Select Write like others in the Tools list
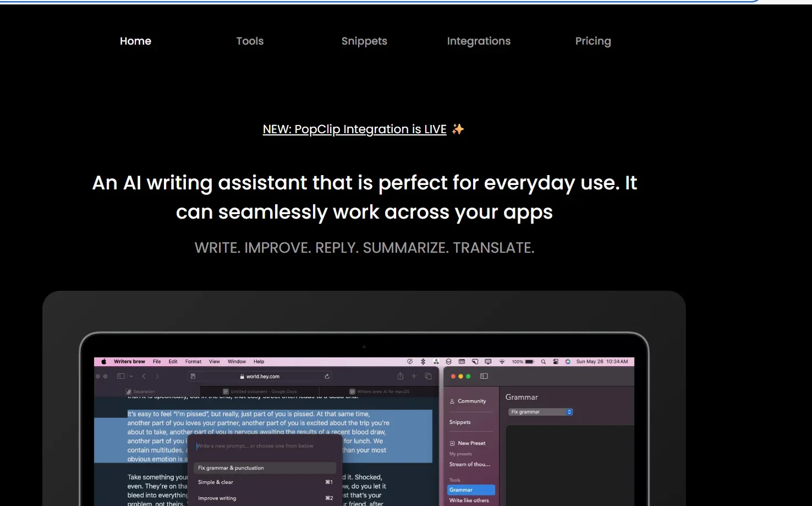This screenshot has height=506, width=812. click(x=469, y=500)
